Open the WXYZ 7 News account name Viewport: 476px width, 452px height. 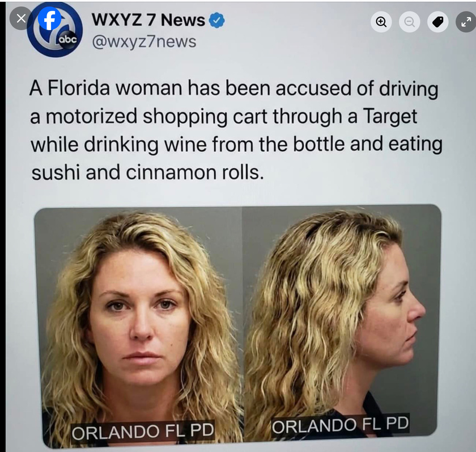148,20
